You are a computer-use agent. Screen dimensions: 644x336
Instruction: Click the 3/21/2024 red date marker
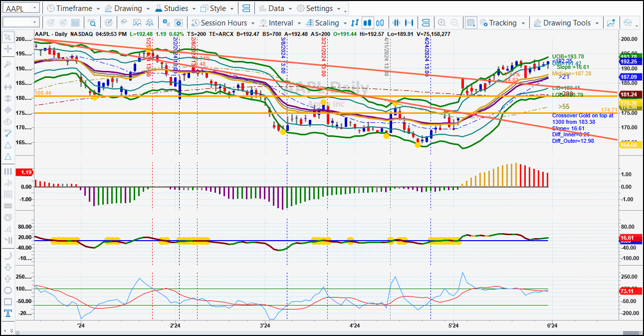(x=324, y=57)
